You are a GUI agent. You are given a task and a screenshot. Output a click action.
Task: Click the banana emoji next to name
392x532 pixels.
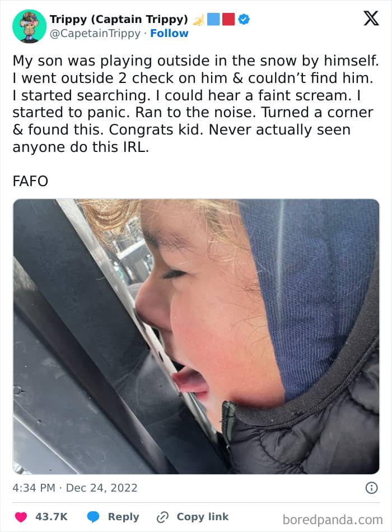[199, 20]
